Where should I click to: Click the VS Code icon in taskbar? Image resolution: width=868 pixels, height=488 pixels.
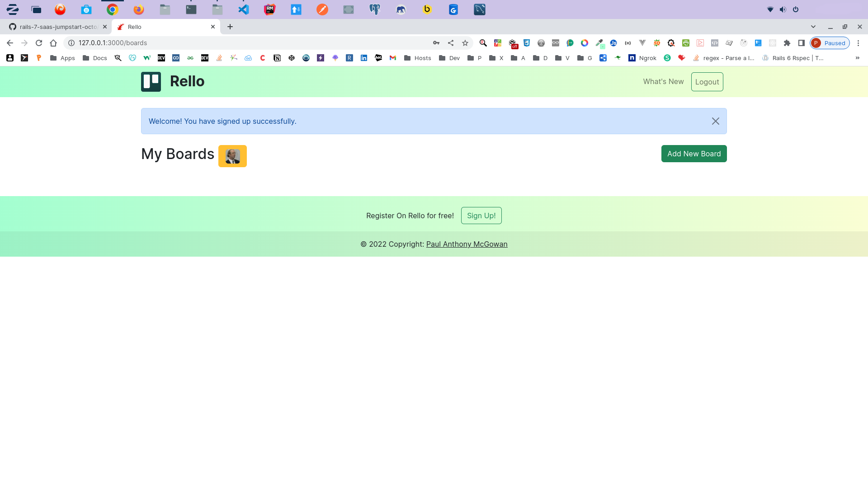pos(243,9)
